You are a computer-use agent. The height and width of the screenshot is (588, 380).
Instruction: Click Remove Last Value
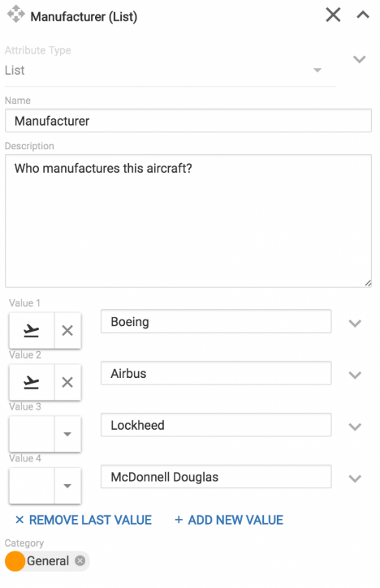pos(84,520)
